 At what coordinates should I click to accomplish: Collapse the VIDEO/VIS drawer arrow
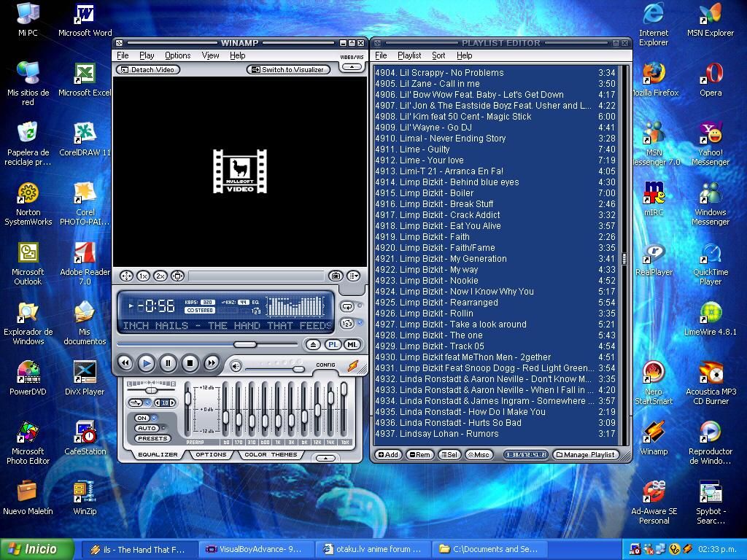click(352, 67)
